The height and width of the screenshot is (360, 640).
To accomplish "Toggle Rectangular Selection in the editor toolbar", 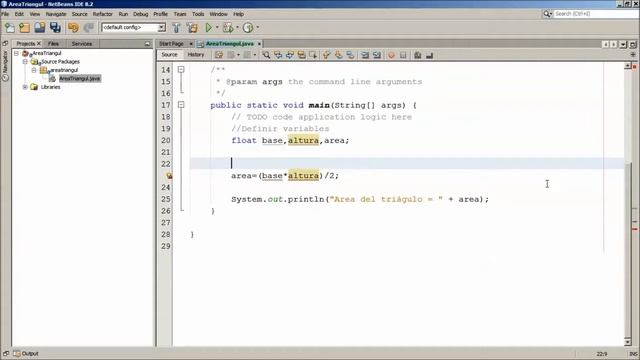I will [313, 55].
